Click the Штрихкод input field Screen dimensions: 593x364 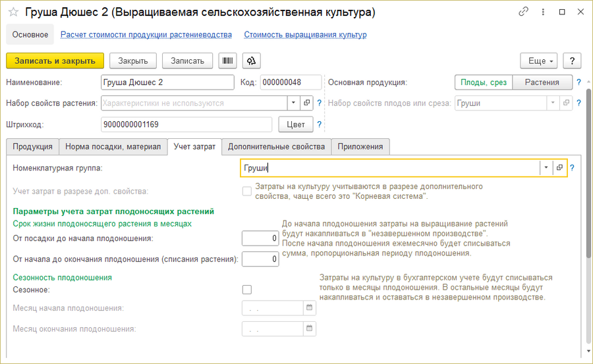186,124
